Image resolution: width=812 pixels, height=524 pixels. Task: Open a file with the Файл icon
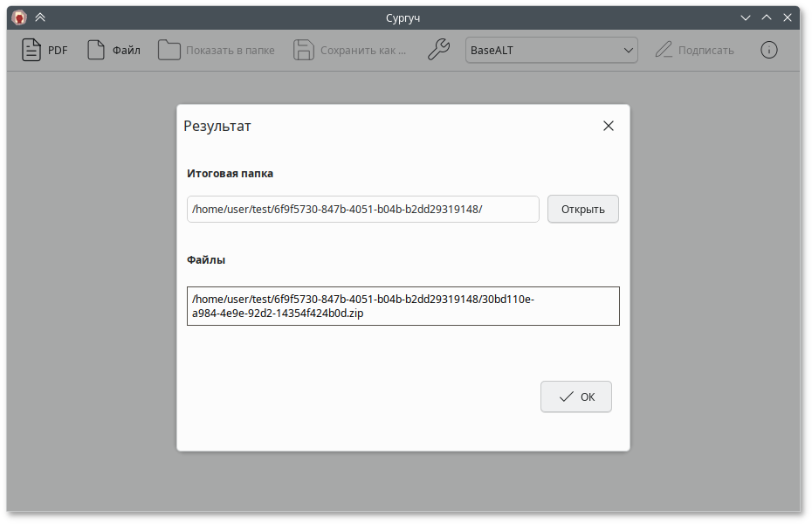pyautogui.click(x=96, y=51)
